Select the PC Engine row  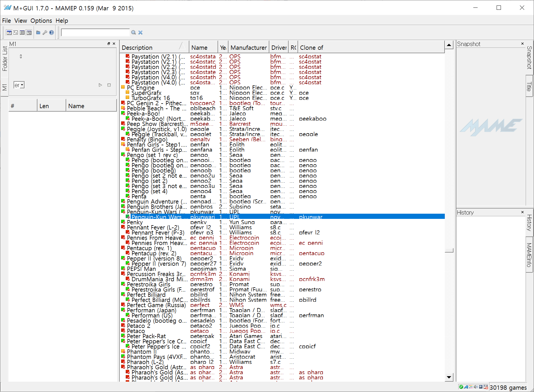(x=282, y=88)
